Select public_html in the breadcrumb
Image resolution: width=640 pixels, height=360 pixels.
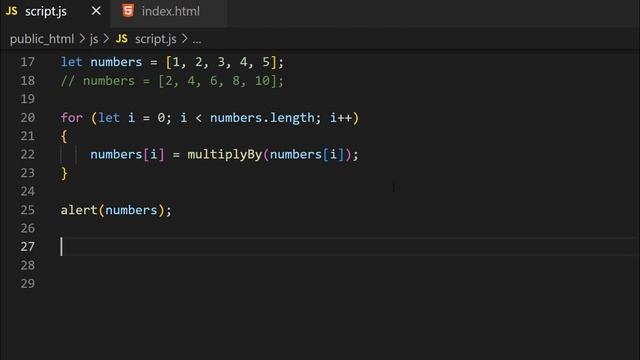(42, 39)
